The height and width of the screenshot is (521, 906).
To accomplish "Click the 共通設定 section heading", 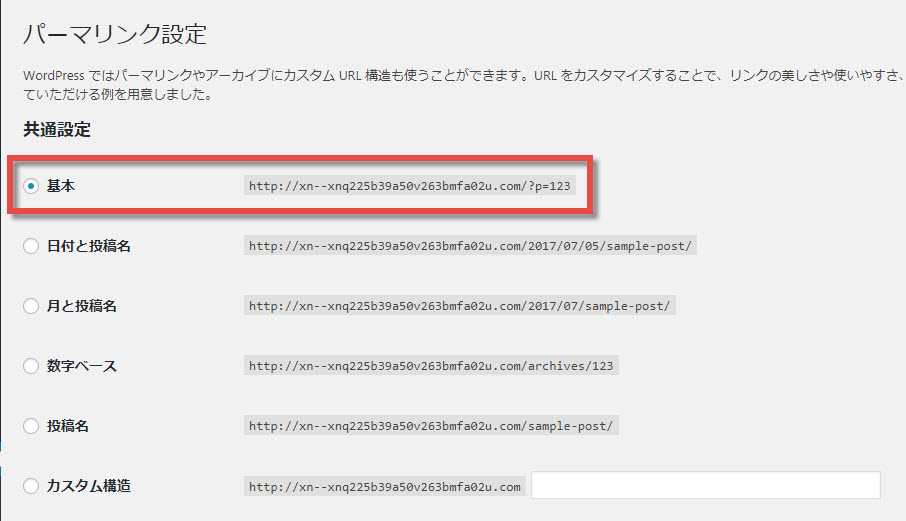I will click(x=57, y=129).
